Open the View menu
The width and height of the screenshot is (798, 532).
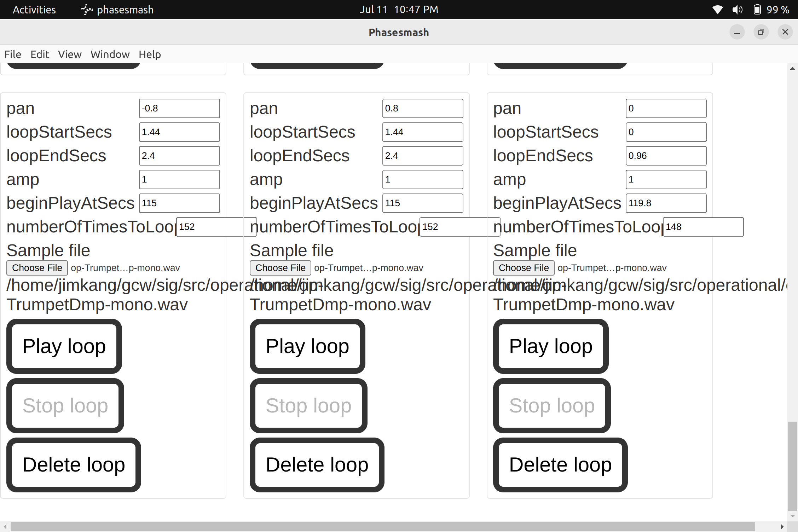pyautogui.click(x=70, y=54)
